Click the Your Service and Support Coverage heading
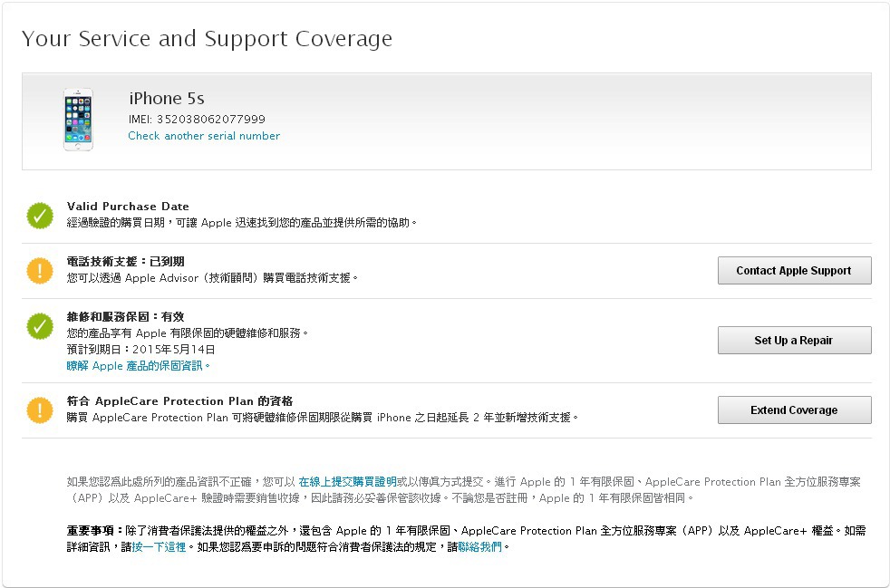Viewport: 890px width, 588px height. 207,39
